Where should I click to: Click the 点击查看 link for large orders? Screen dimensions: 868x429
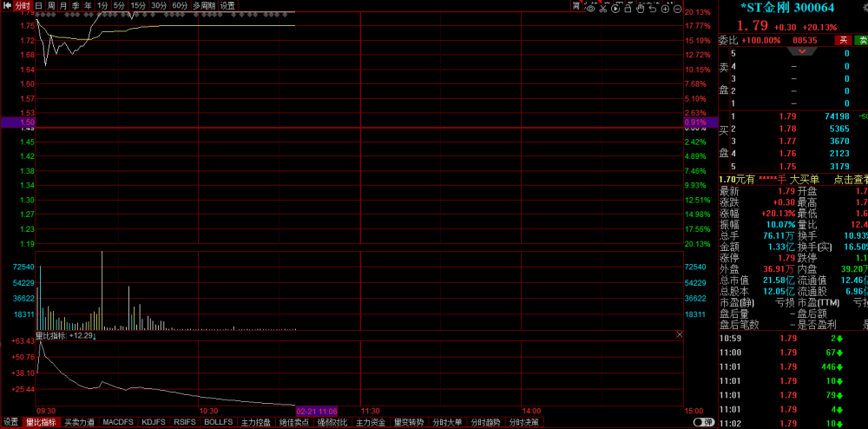[x=851, y=180]
